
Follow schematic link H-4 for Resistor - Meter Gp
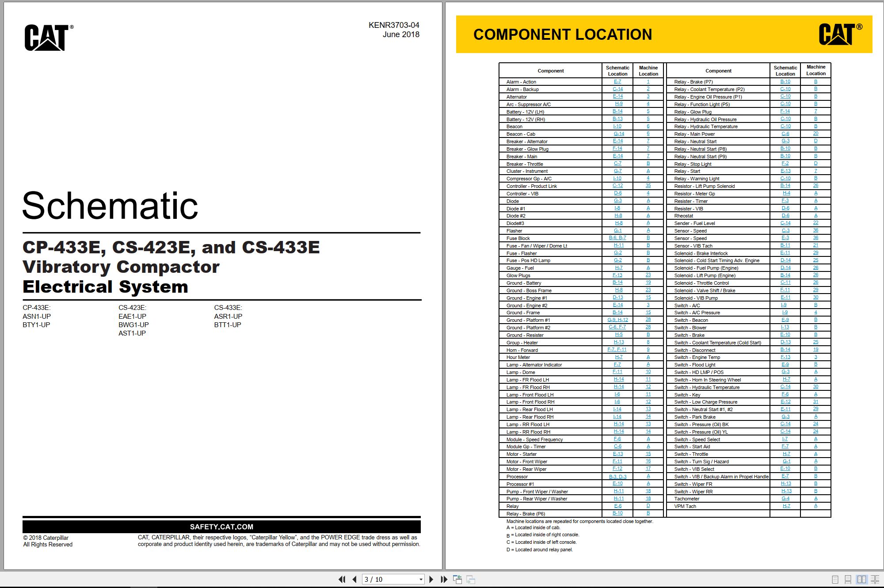787,193
